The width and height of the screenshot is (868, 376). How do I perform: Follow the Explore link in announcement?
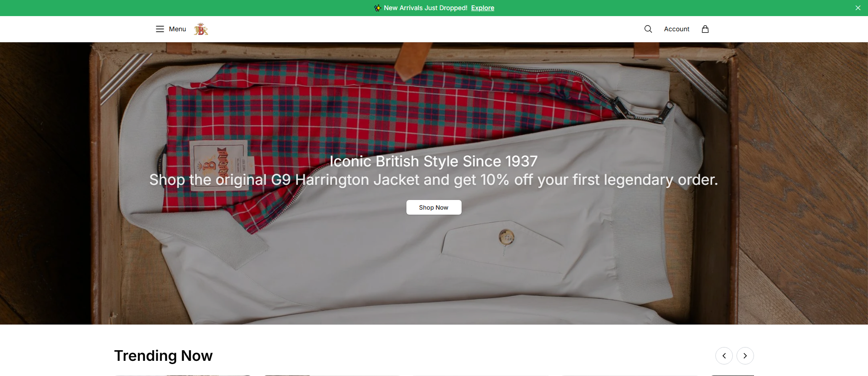[483, 8]
